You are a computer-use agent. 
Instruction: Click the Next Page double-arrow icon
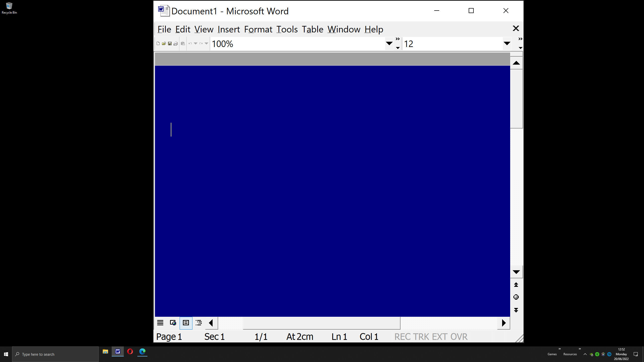pos(516,310)
